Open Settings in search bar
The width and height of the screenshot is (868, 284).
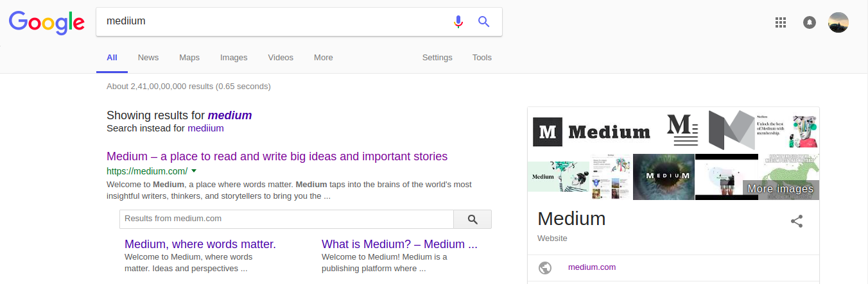437,58
